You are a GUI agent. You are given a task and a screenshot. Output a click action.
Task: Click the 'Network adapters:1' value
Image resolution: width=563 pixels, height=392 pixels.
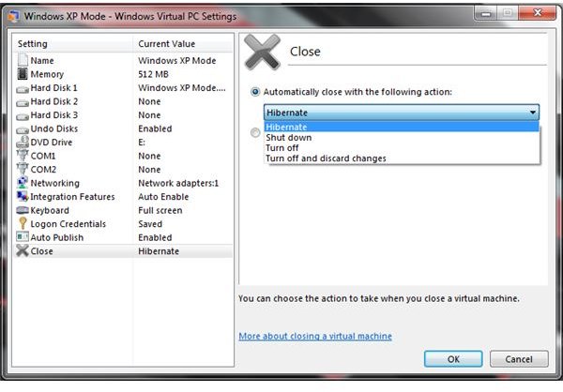[178, 184]
